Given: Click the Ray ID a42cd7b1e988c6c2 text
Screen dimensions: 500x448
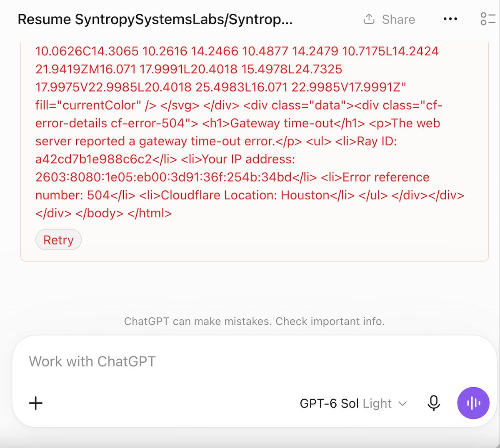Looking at the screenshot, I should (x=94, y=159).
